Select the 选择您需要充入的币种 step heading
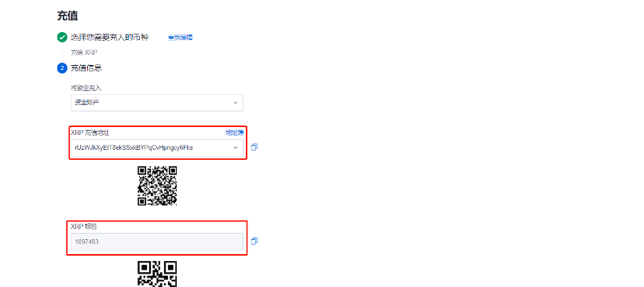 pyautogui.click(x=110, y=38)
